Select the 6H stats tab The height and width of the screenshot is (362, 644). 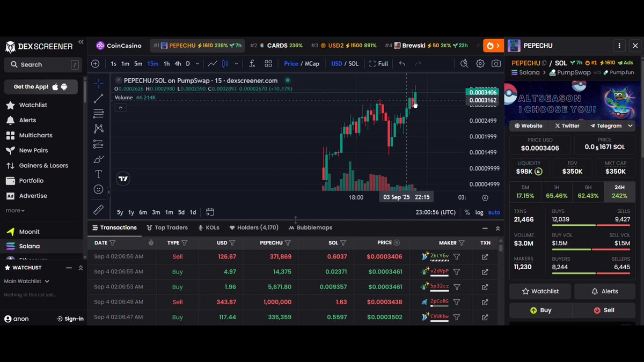tap(588, 191)
